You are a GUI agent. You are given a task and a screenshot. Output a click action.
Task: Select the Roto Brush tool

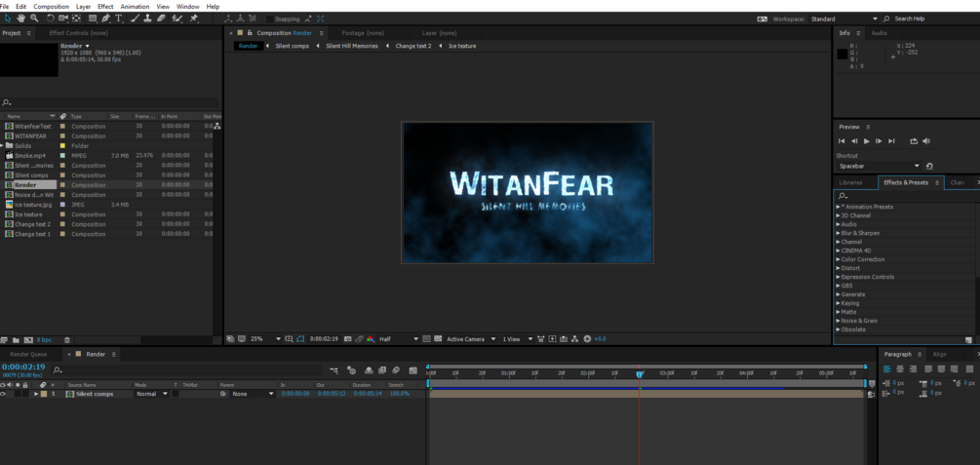[x=176, y=19]
